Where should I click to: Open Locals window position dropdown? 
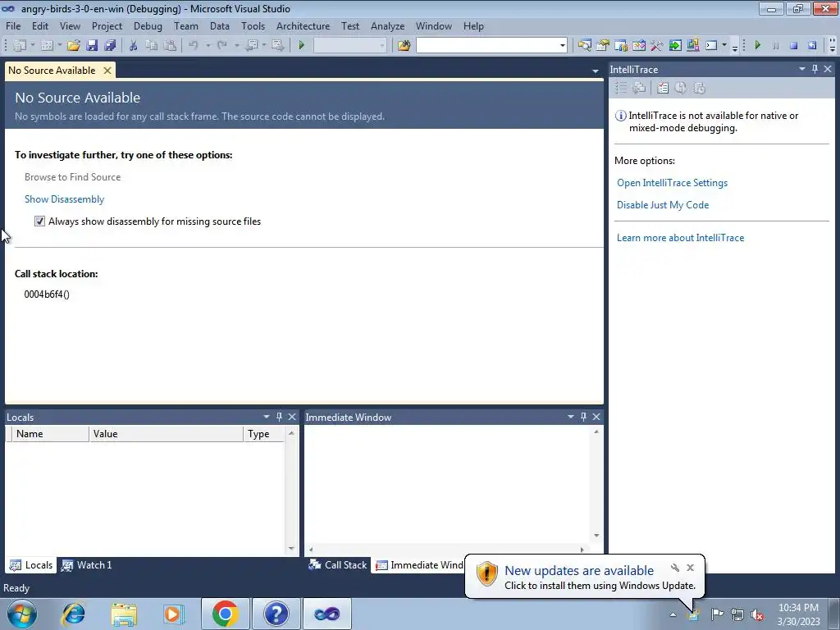click(x=267, y=417)
